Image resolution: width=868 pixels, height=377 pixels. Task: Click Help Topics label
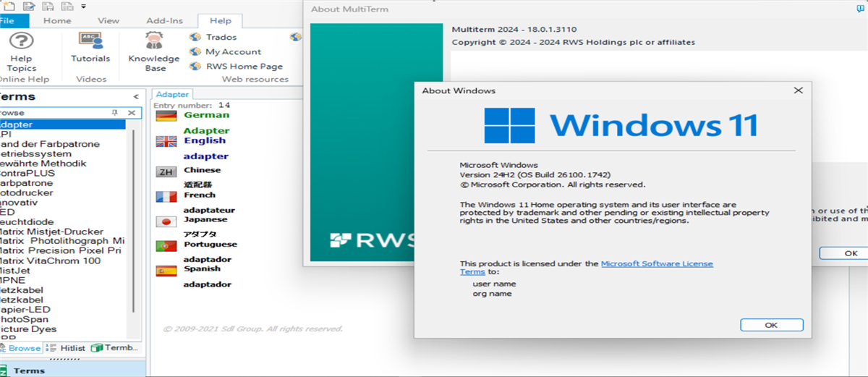21,63
